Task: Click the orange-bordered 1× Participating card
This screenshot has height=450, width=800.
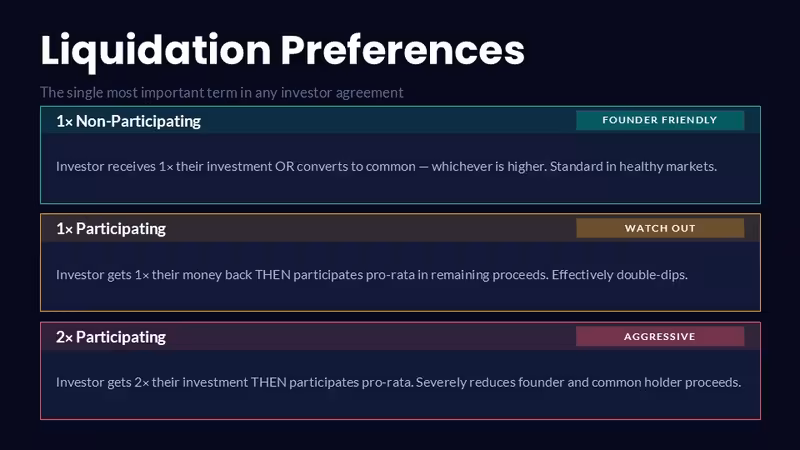Action: click(401, 262)
